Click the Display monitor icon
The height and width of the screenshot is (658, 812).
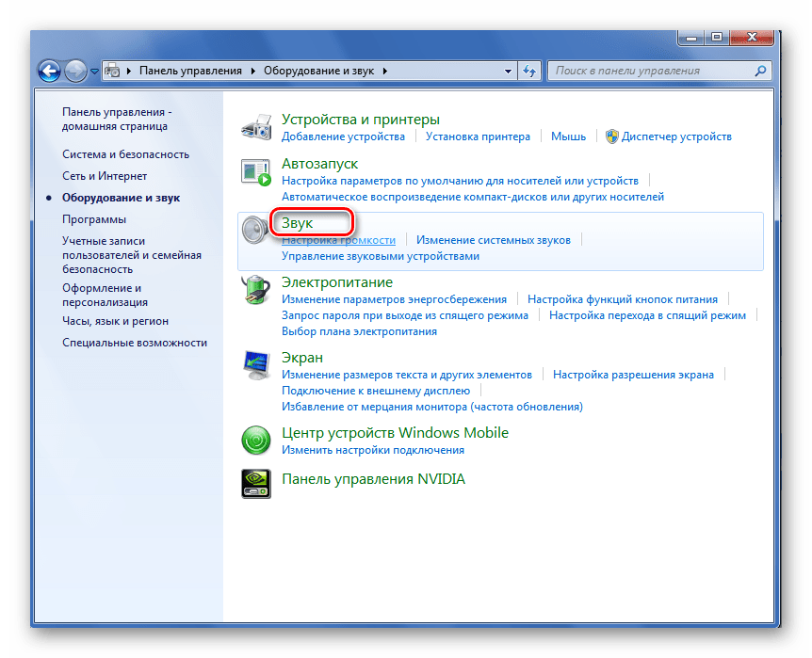coord(256,364)
